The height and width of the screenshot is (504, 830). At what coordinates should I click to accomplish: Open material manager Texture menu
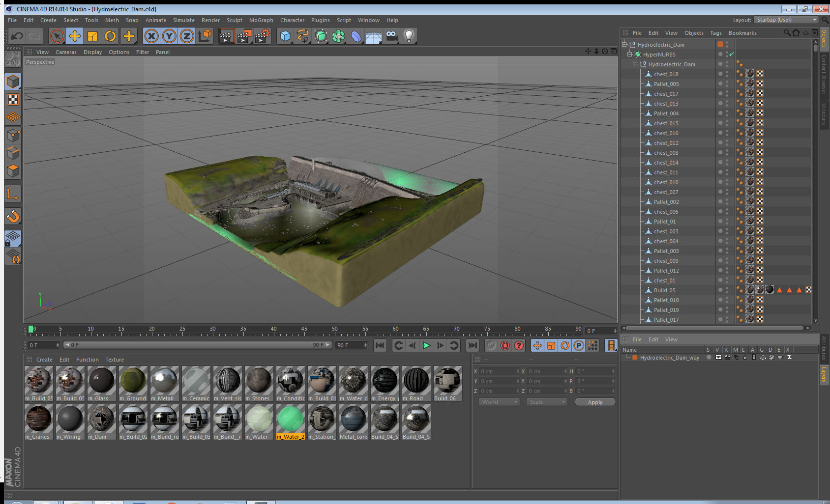pos(115,360)
